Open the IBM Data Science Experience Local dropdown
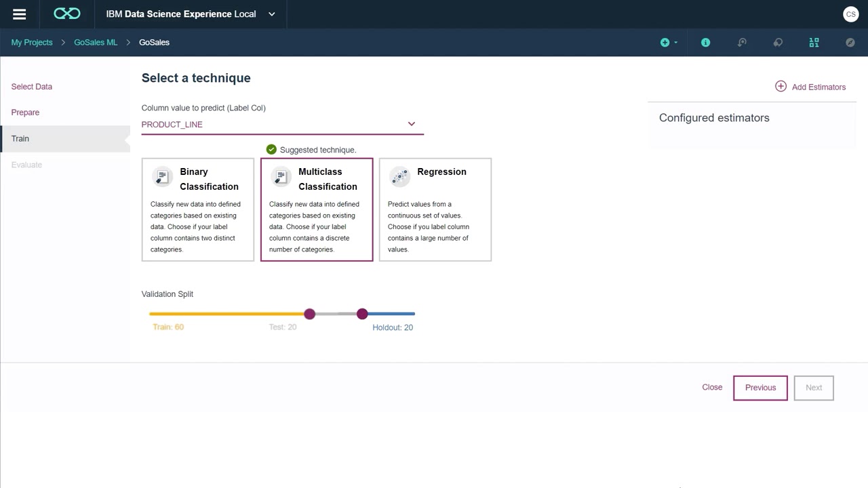This screenshot has width=868, height=488. coord(272,14)
